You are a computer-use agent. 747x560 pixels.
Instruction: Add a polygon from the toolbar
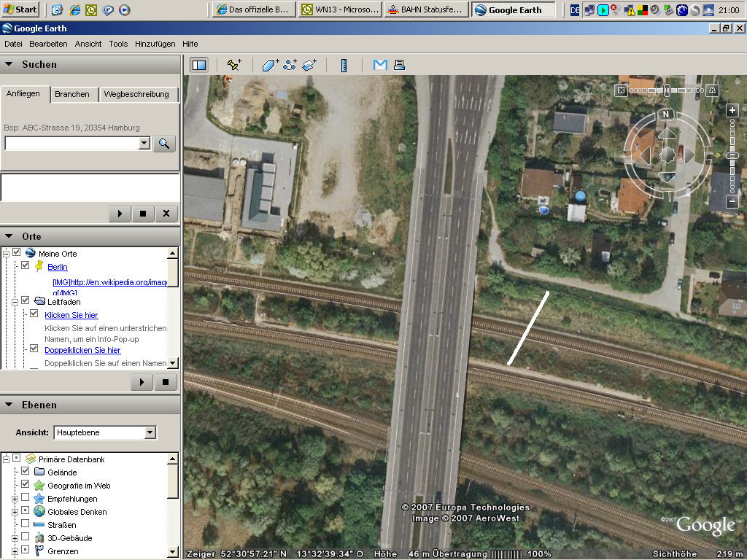point(270,65)
